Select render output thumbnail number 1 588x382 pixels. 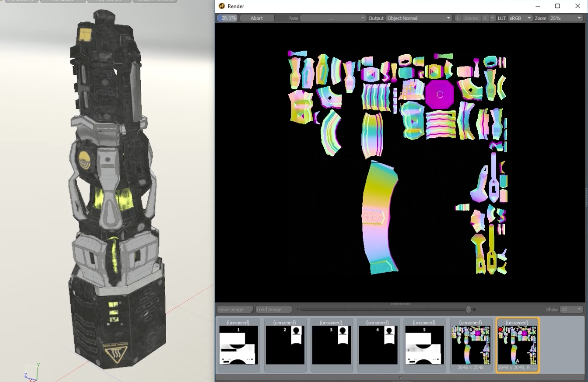[239, 344]
